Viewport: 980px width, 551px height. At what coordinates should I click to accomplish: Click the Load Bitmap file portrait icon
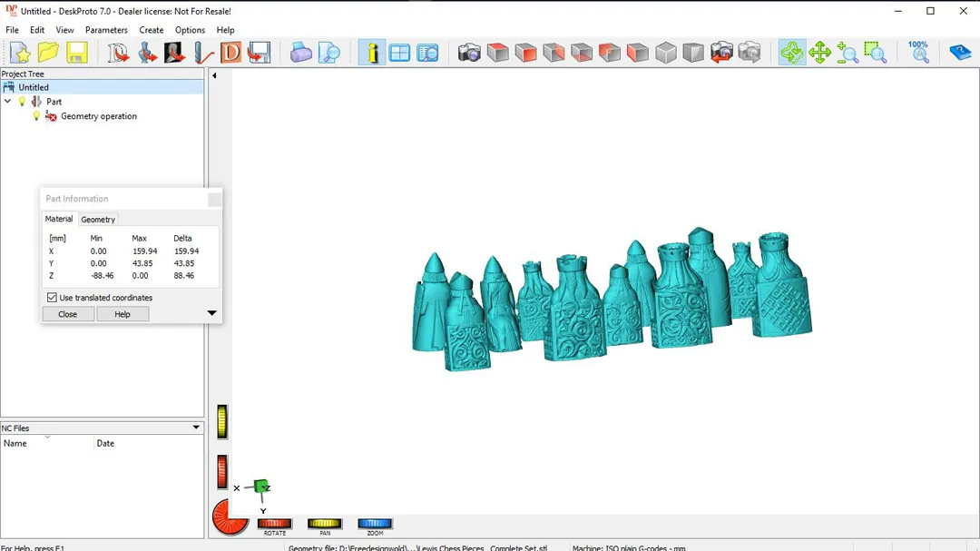pyautogui.click(x=174, y=53)
